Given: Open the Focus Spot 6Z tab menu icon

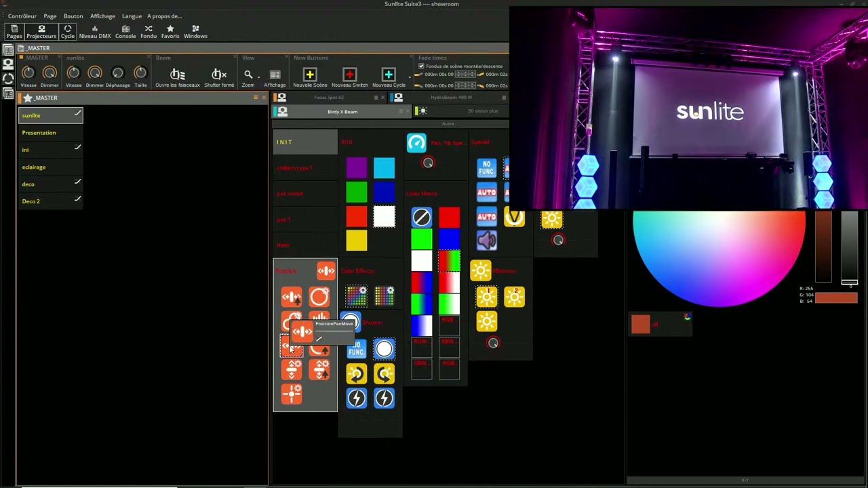Looking at the screenshot, I should point(376,98).
